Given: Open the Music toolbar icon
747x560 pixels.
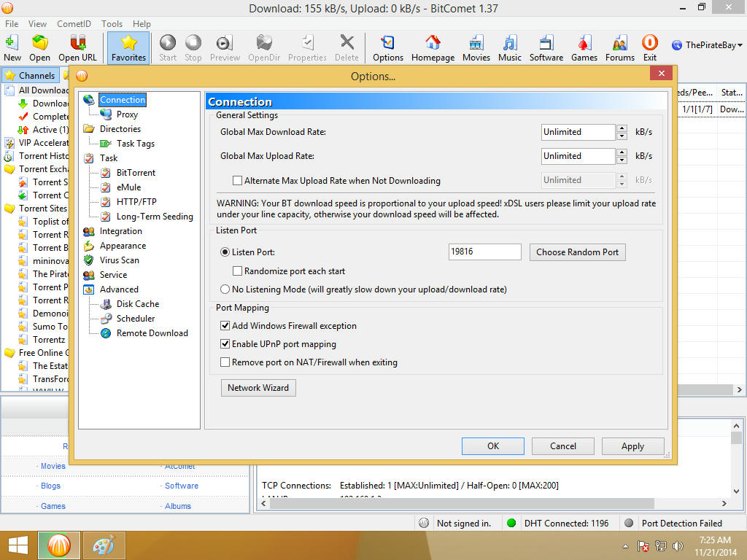Looking at the screenshot, I should pyautogui.click(x=510, y=48).
